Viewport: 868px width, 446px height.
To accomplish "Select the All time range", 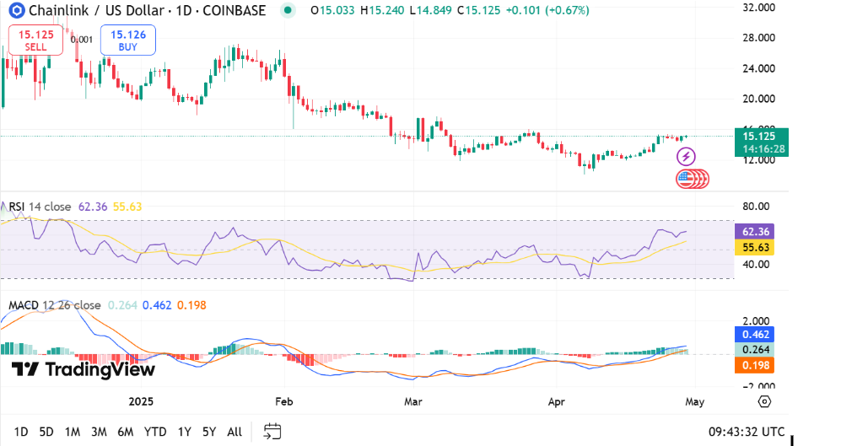I will 235,432.
